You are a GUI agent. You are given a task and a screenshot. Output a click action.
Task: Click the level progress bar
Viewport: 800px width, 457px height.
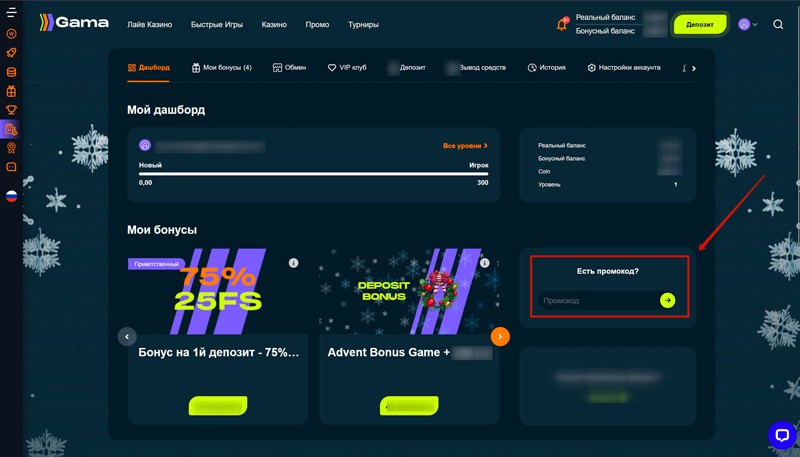(x=313, y=174)
